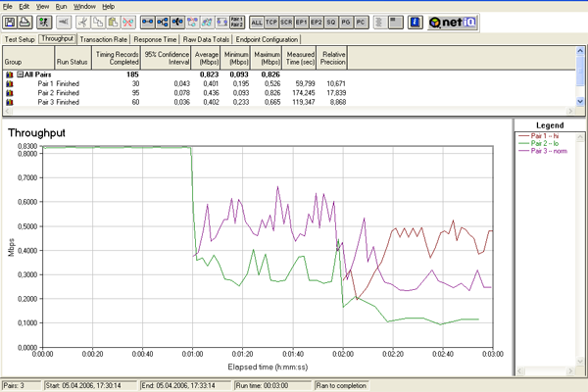
Task: Click the legend horizontal scroll right arrow
Action: 570,371
